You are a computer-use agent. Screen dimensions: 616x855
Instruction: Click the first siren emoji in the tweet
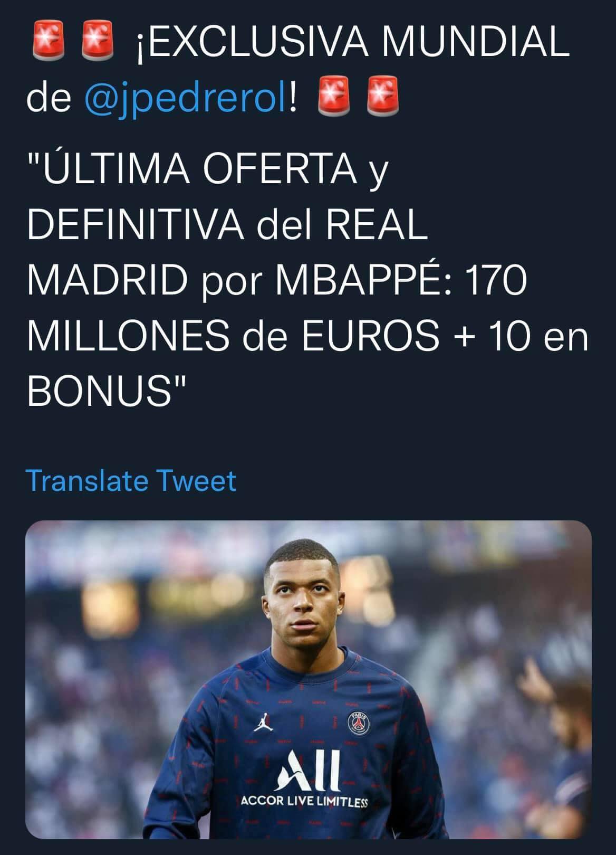click(48, 40)
